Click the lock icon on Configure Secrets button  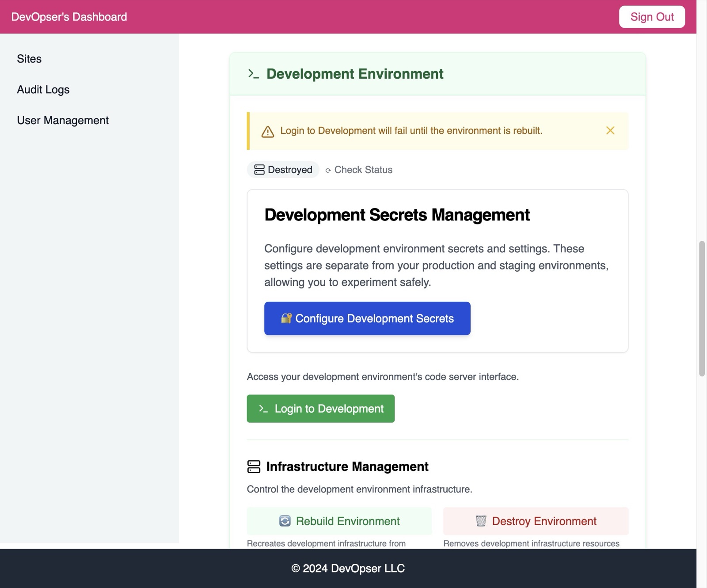click(x=286, y=318)
